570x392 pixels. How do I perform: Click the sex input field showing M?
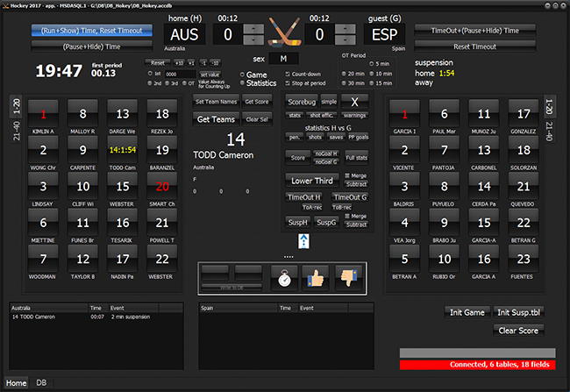(x=283, y=59)
